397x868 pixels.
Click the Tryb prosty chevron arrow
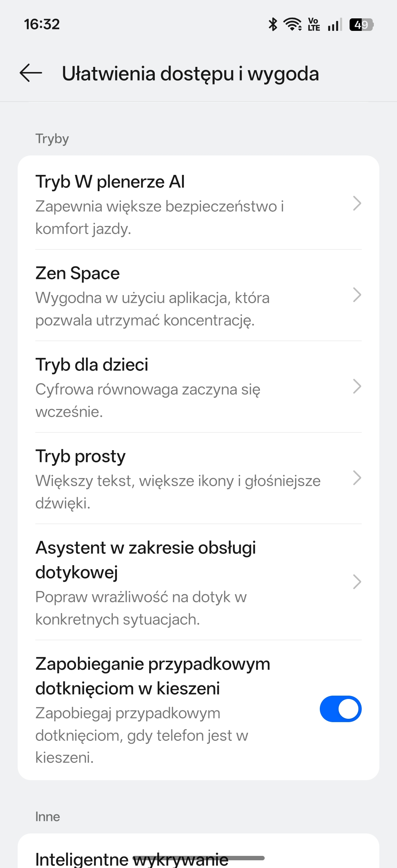point(357,478)
